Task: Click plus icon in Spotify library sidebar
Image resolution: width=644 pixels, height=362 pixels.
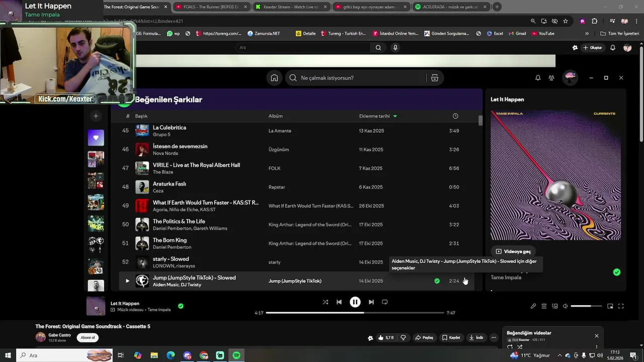Action: [96, 116]
